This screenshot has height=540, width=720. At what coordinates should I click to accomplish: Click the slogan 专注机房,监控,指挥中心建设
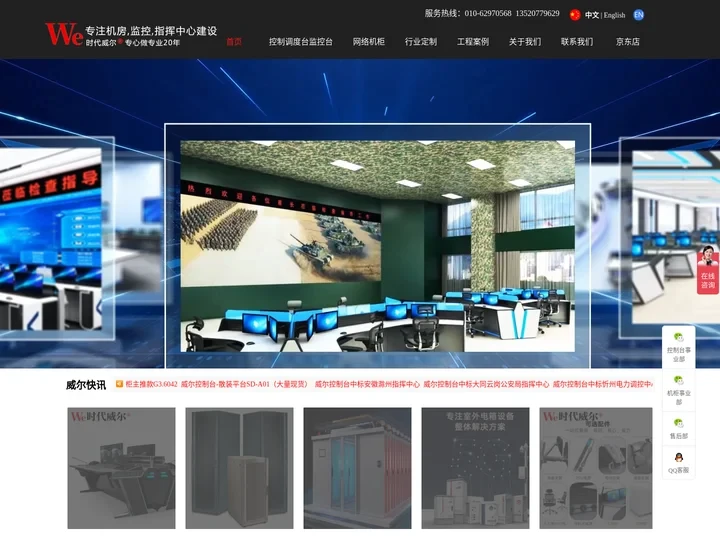(151, 31)
